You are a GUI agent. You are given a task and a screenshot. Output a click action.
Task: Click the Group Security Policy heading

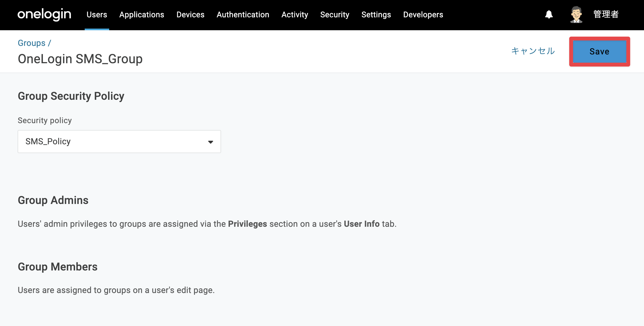point(71,96)
